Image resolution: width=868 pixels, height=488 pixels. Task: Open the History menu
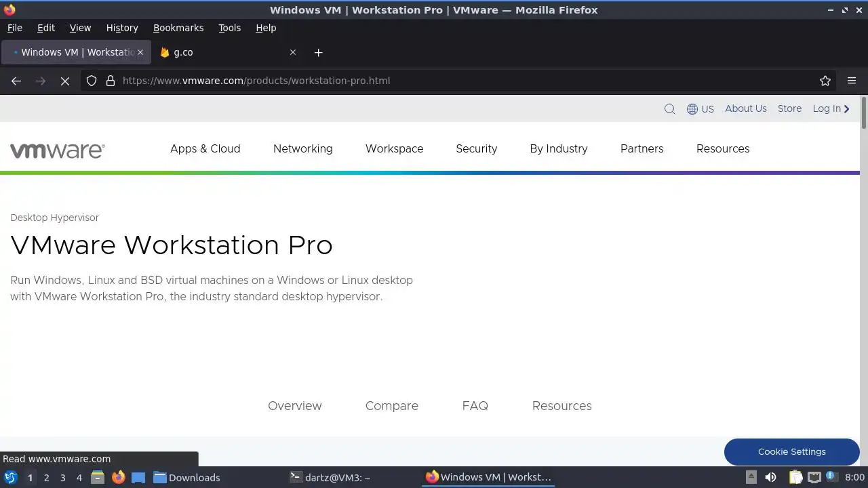(x=122, y=28)
